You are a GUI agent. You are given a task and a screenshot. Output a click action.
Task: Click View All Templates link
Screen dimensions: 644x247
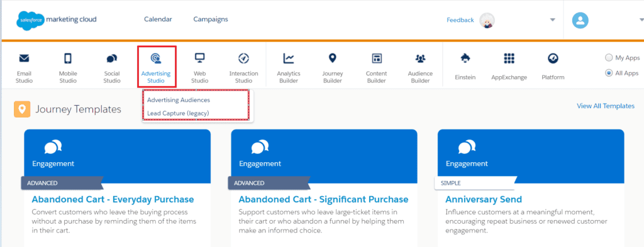point(606,106)
